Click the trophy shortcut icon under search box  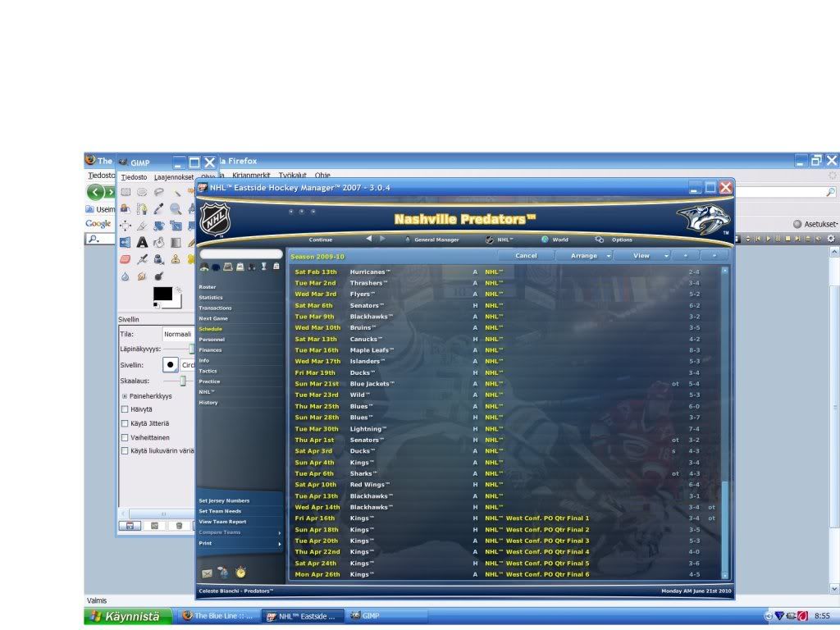tap(263, 267)
